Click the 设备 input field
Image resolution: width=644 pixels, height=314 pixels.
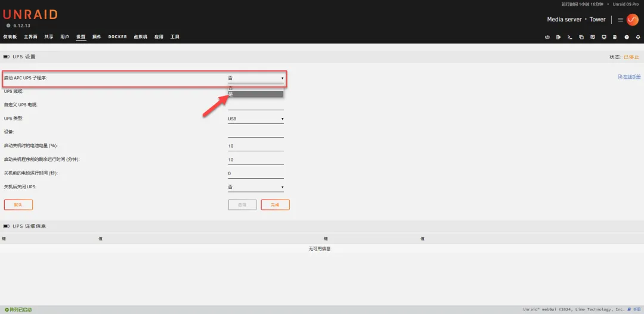[255, 132]
